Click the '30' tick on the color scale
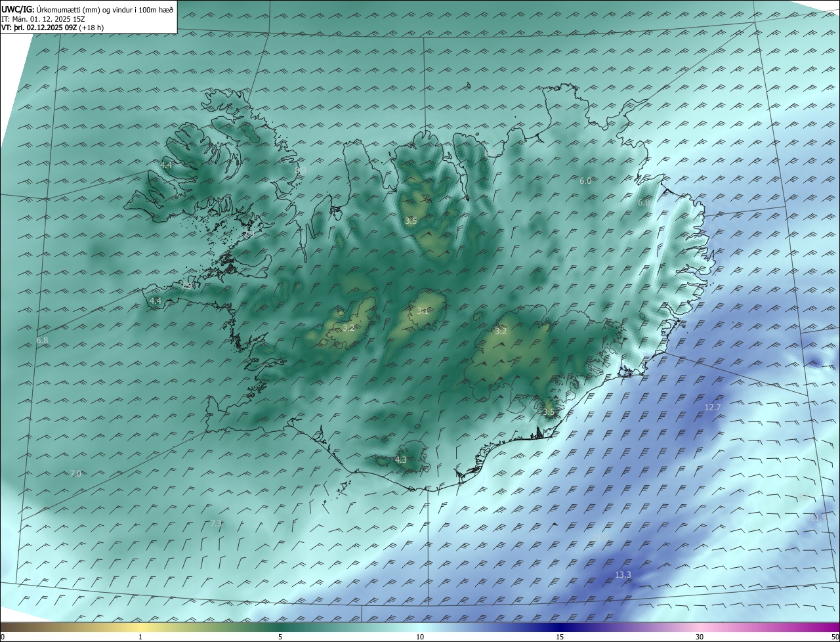 click(x=700, y=637)
